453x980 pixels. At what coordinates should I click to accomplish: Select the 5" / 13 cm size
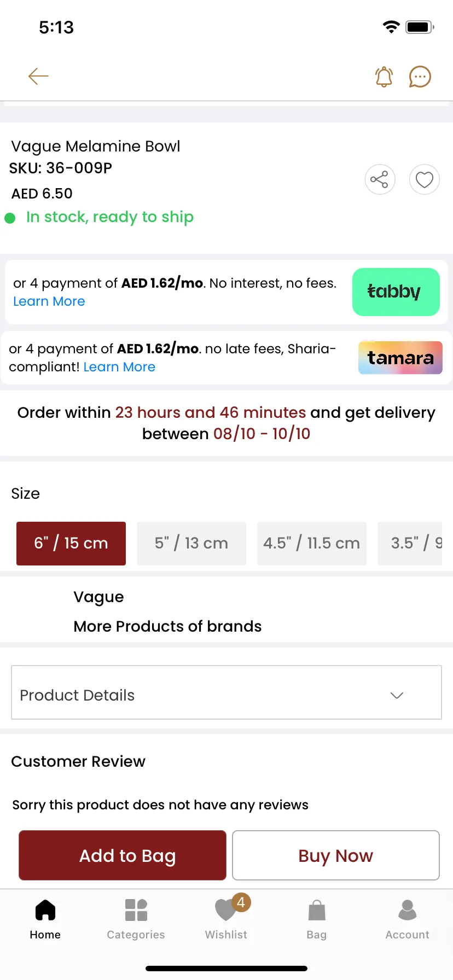pyautogui.click(x=191, y=544)
